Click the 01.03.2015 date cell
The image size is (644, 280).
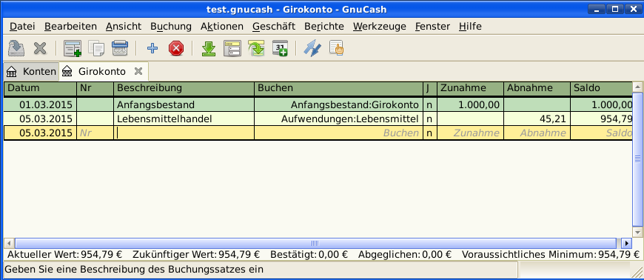point(40,105)
